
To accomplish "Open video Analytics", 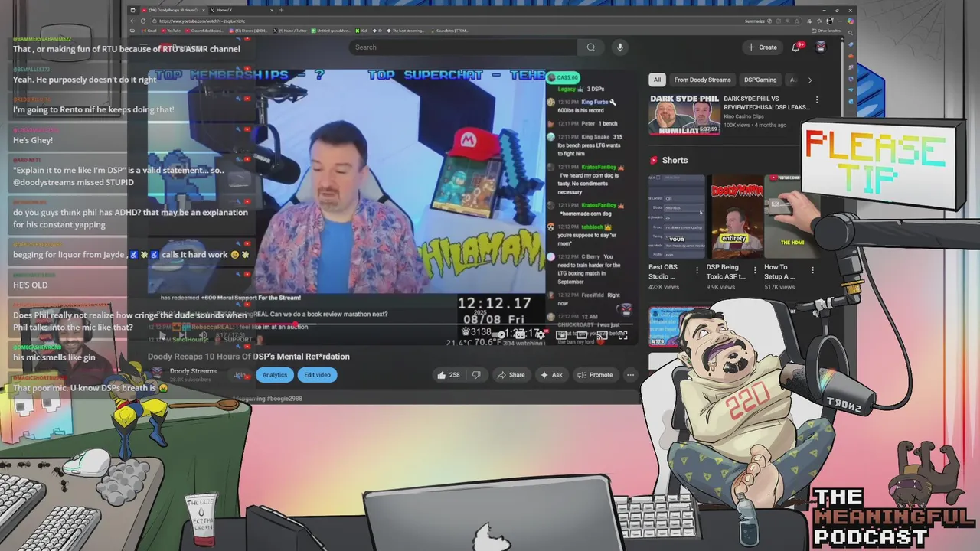I will 274,375.
